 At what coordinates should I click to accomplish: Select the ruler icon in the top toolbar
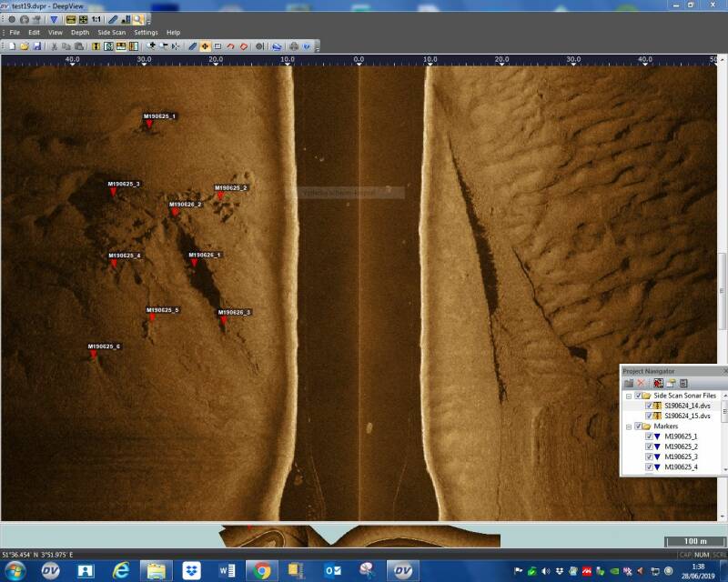(x=113, y=19)
